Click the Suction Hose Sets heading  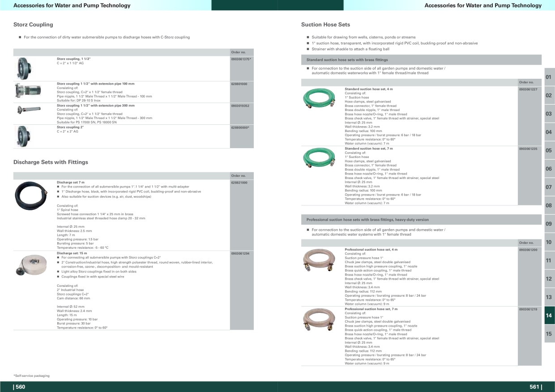click(x=325, y=25)
